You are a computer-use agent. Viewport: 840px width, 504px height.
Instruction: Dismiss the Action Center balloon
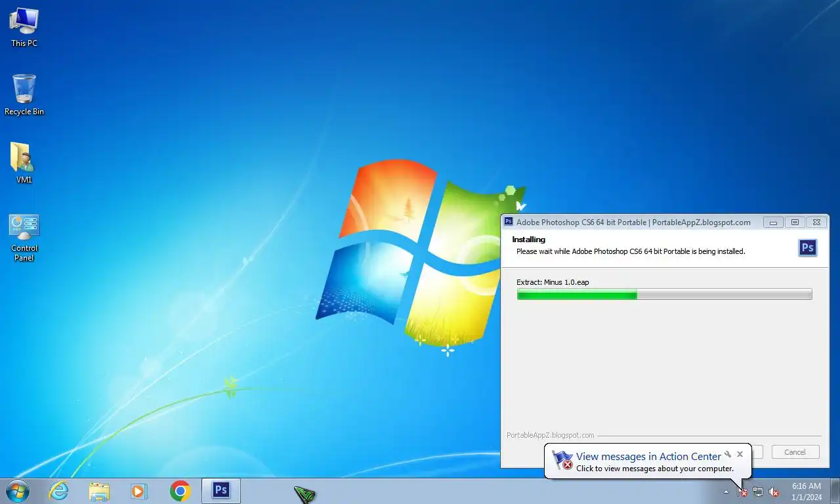click(740, 454)
